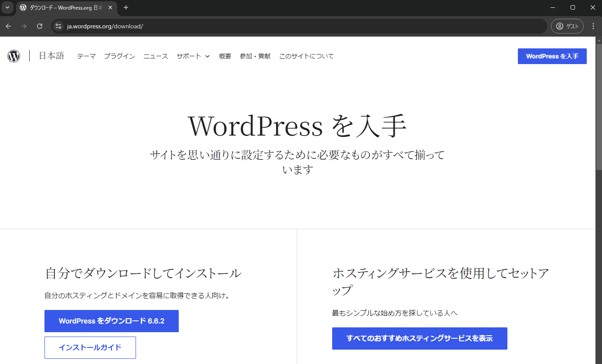Open the 日本語 site link
Screen dimensions: 602x364
pos(51,56)
